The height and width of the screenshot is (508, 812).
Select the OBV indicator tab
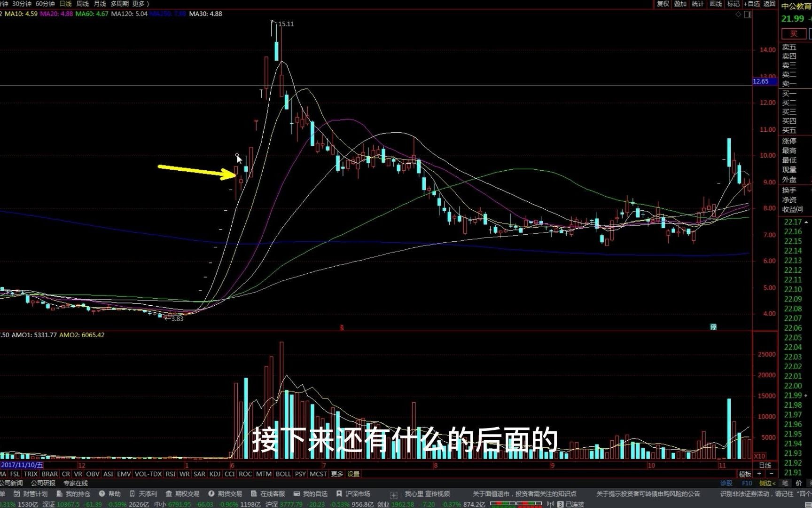click(93, 474)
